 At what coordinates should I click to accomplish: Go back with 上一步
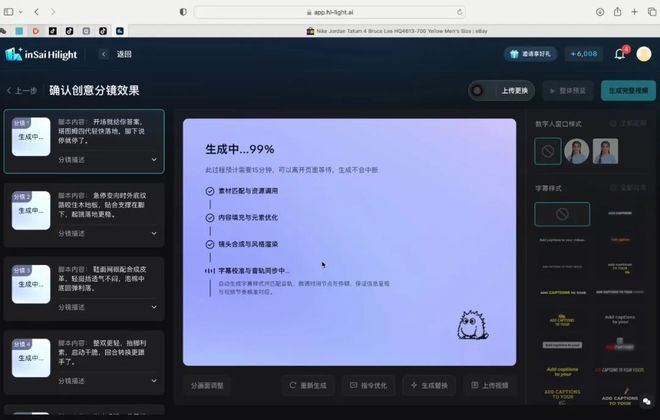click(x=22, y=90)
